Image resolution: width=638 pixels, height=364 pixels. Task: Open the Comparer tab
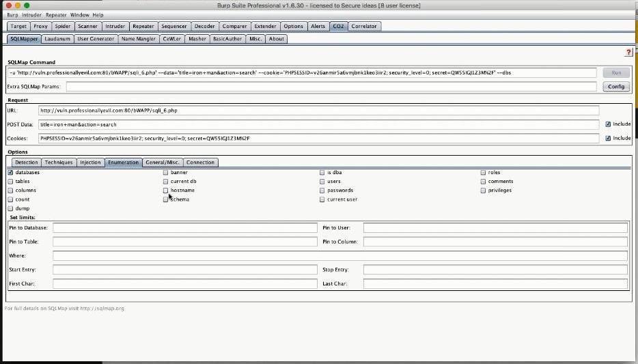[235, 26]
